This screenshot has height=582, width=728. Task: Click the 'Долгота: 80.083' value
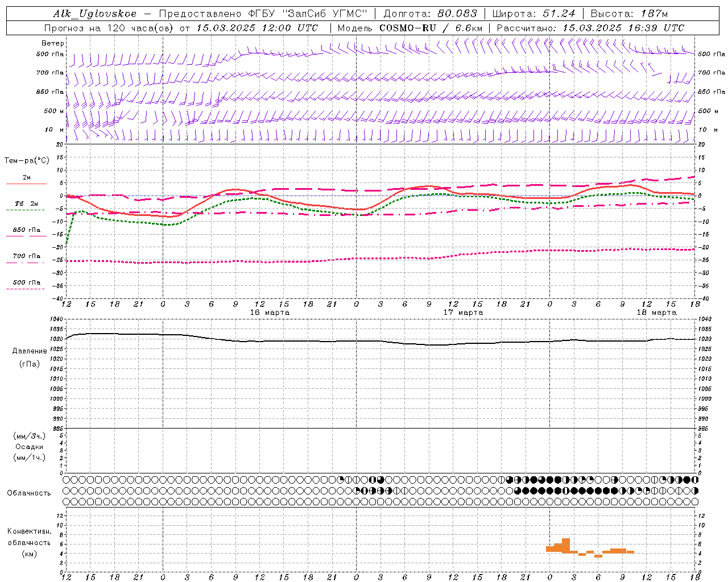(x=431, y=14)
